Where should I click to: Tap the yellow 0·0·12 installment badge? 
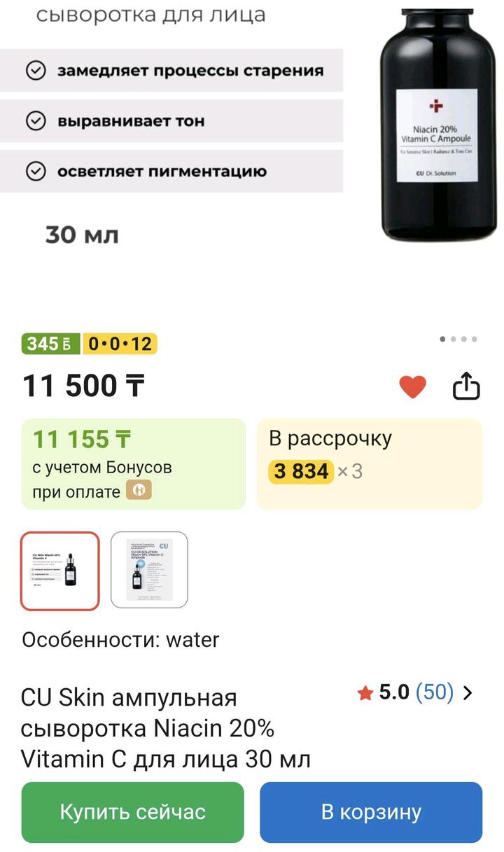click(x=120, y=344)
